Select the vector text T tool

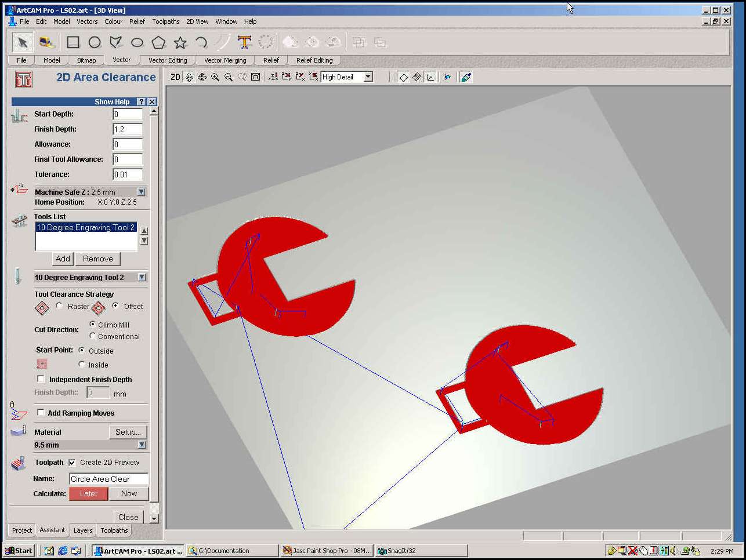pyautogui.click(x=244, y=42)
